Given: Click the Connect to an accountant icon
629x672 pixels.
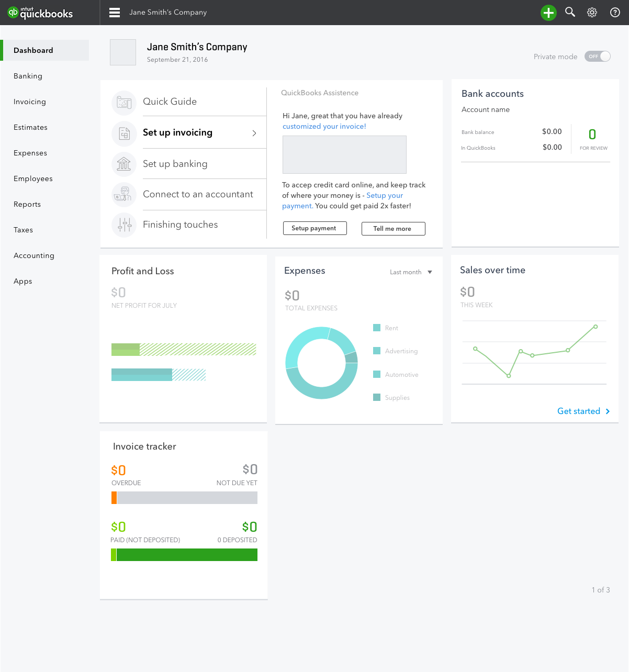Looking at the screenshot, I should click(124, 194).
